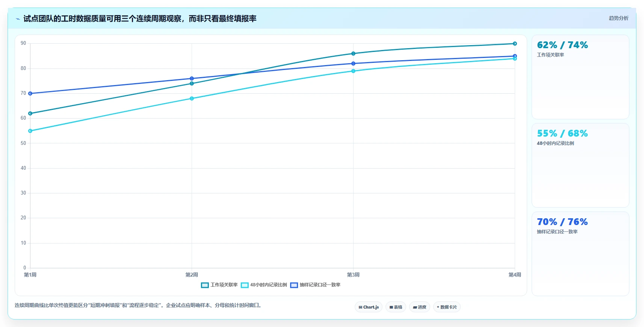Select 第1周 point of 抽样记录口径一致率 at 70
This screenshot has width=644, height=327.
tap(30, 93)
